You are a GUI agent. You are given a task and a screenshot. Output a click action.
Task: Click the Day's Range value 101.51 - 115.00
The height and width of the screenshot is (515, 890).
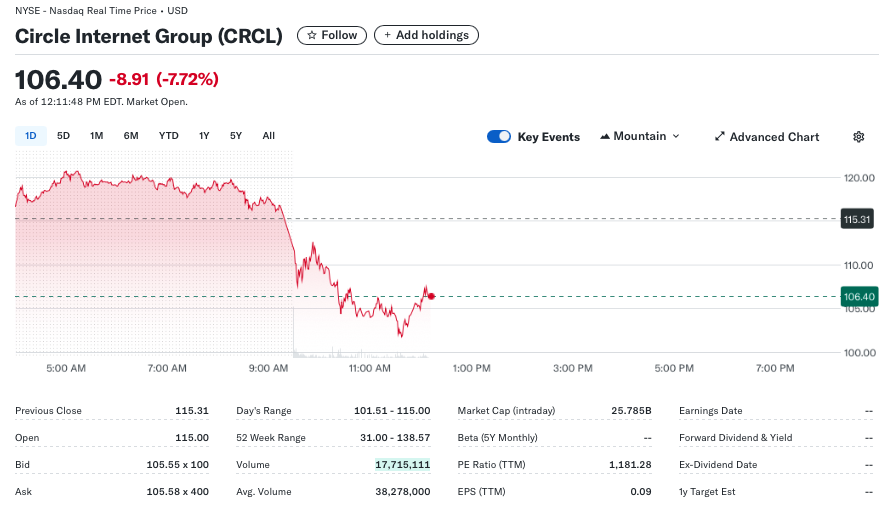[392, 411]
